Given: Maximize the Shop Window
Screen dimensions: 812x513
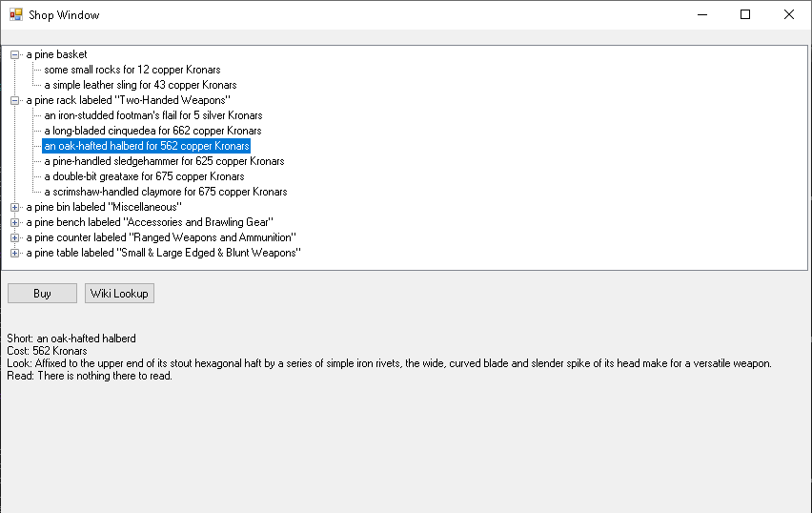Looking at the screenshot, I should [x=745, y=14].
